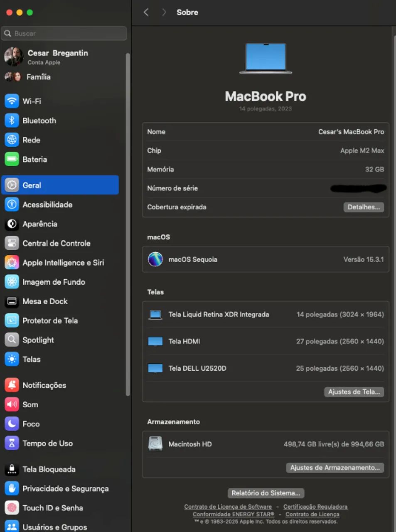Viewport: 396px width, 532px height.
Task: Click the Tela DELL U2520D display icon
Action: tap(155, 368)
